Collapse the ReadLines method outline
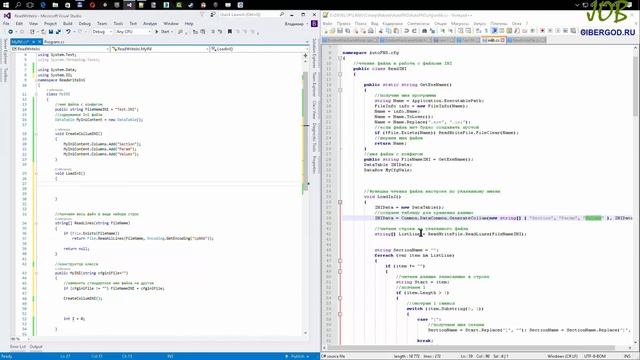The width and height of the screenshot is (640, 360). click(36, 223)
